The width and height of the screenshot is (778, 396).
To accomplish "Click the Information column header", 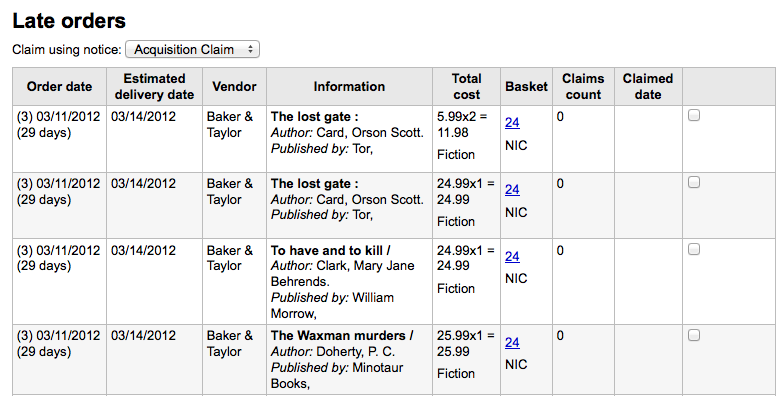I will pyautogui.click(x=349, y=86).
